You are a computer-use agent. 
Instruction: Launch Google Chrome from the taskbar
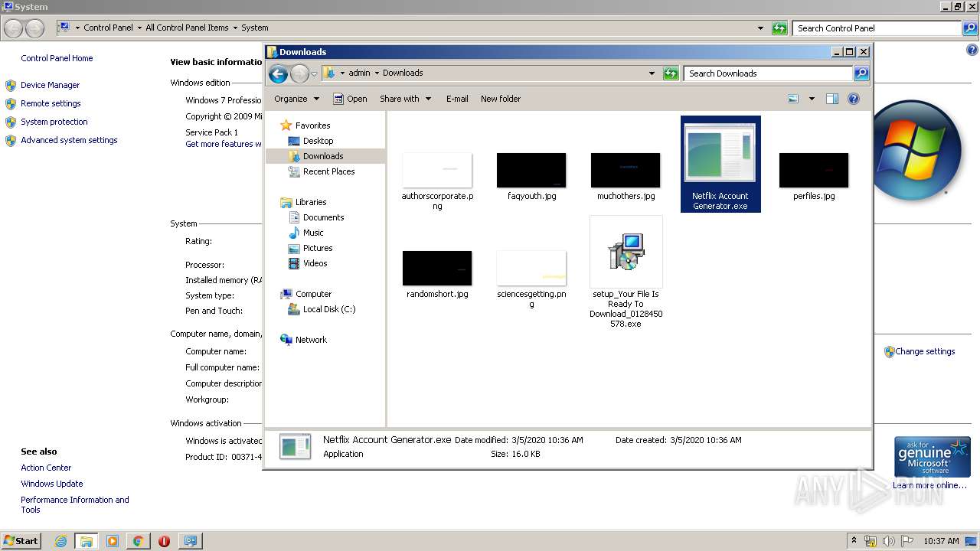pyautogui.click(x=138, y=541)
